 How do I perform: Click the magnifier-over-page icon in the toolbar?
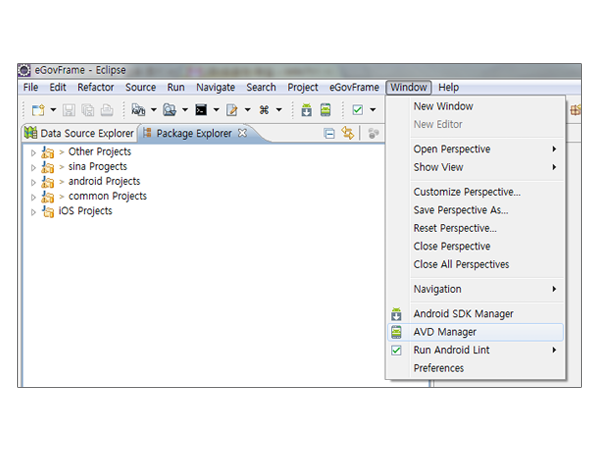point(138,110)
